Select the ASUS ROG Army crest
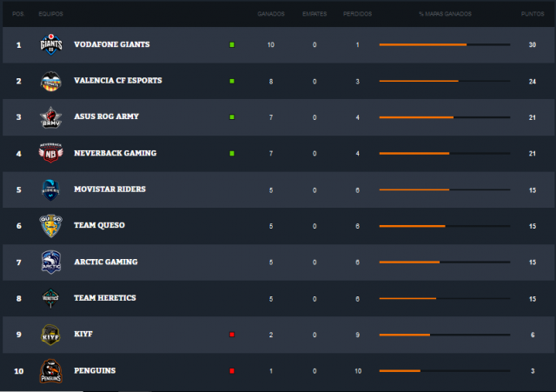 click(x=51, y=117)
